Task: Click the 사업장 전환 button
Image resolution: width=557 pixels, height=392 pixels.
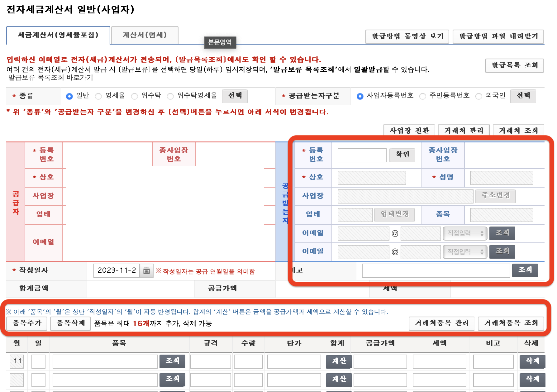Action: click(x=409, y=131)
